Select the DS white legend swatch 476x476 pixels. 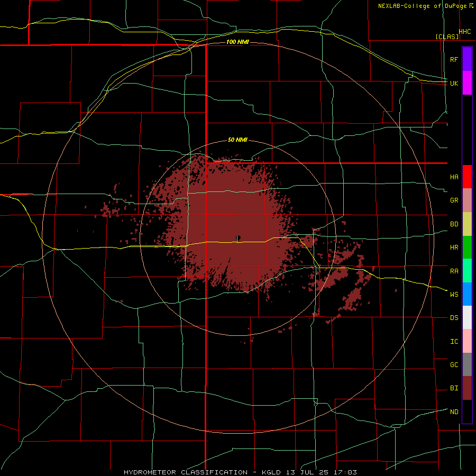pyautogui.click(x=467, y=317)
